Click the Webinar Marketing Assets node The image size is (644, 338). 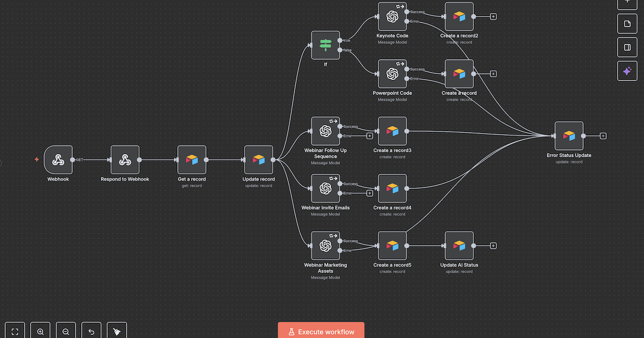326,246
